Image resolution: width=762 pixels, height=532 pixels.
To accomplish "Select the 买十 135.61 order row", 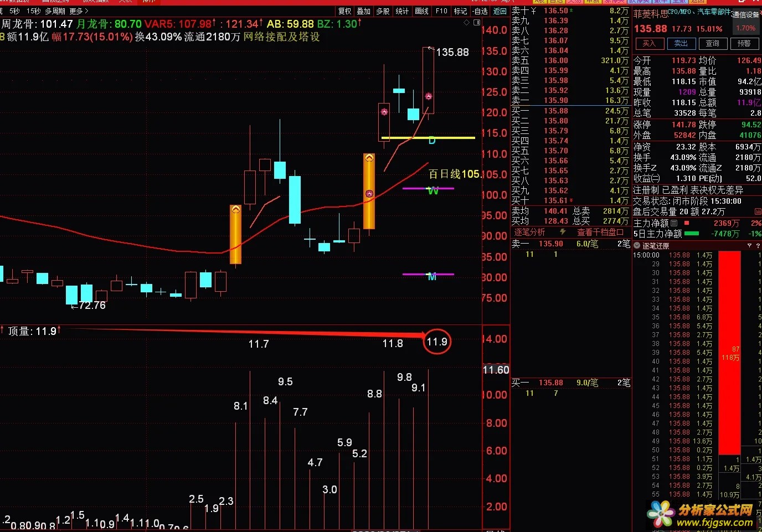I will coord(570,200).
